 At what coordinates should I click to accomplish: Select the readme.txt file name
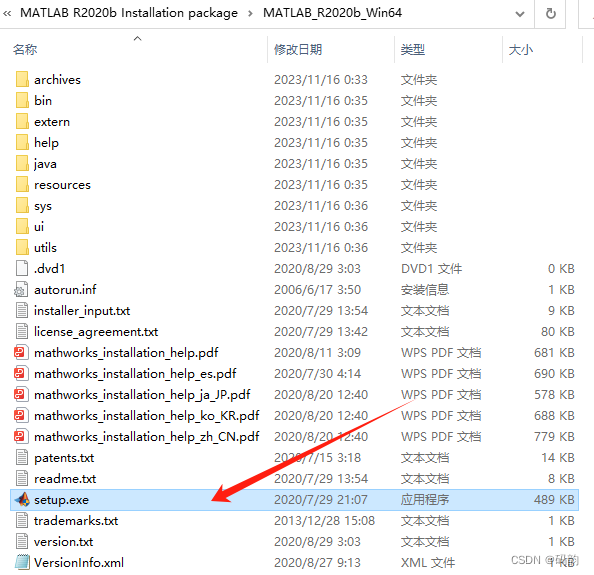(x=65, y=479)
